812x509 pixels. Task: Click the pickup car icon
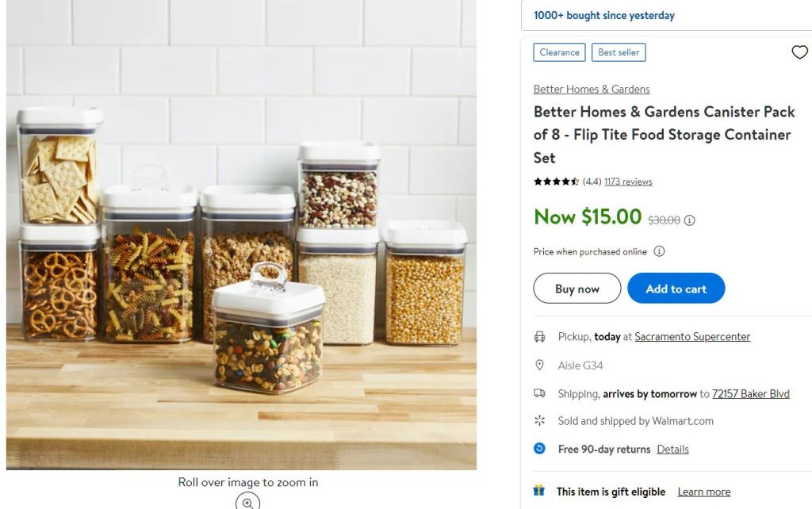[x=540, y=337]
